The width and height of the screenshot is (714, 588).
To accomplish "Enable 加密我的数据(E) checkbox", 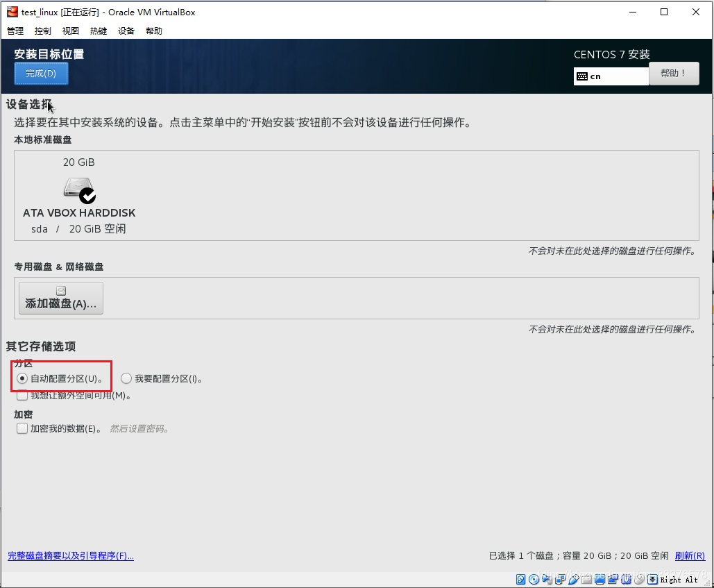I will (22, 428).
